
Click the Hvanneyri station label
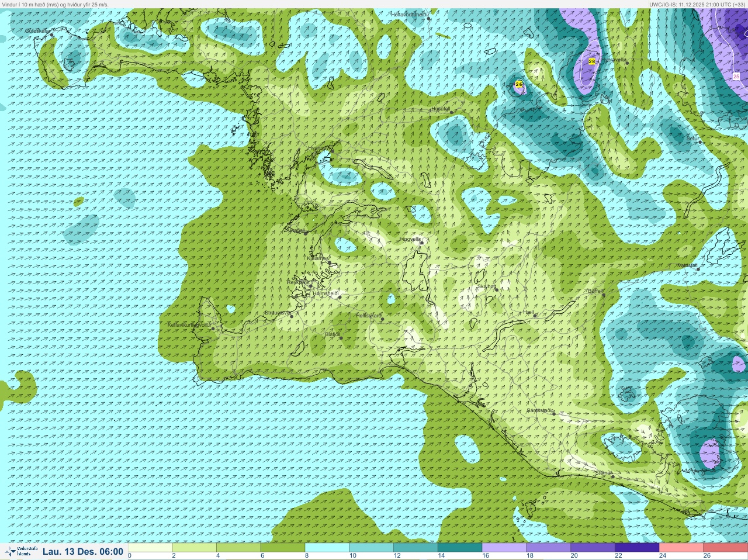[x=319, y=148]
